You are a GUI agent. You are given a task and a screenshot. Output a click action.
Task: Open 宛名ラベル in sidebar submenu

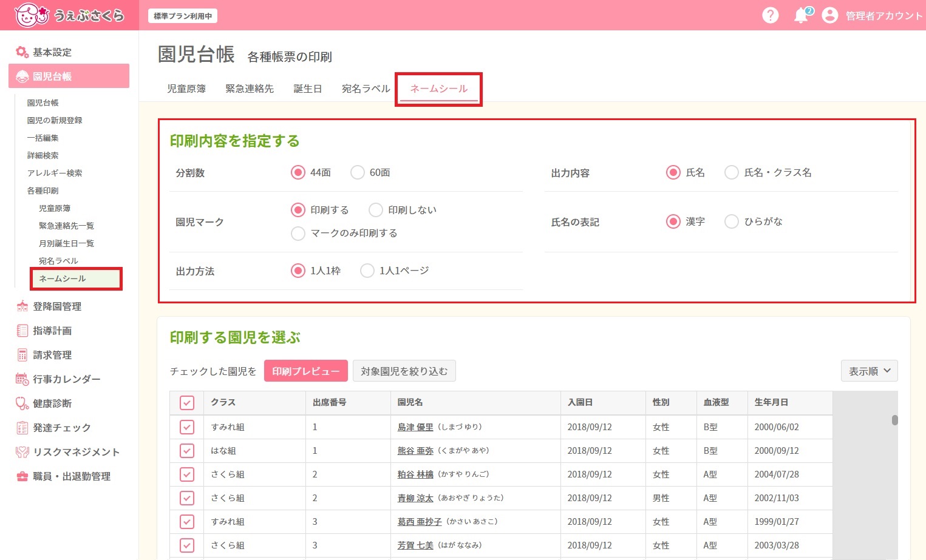(58, 261)
